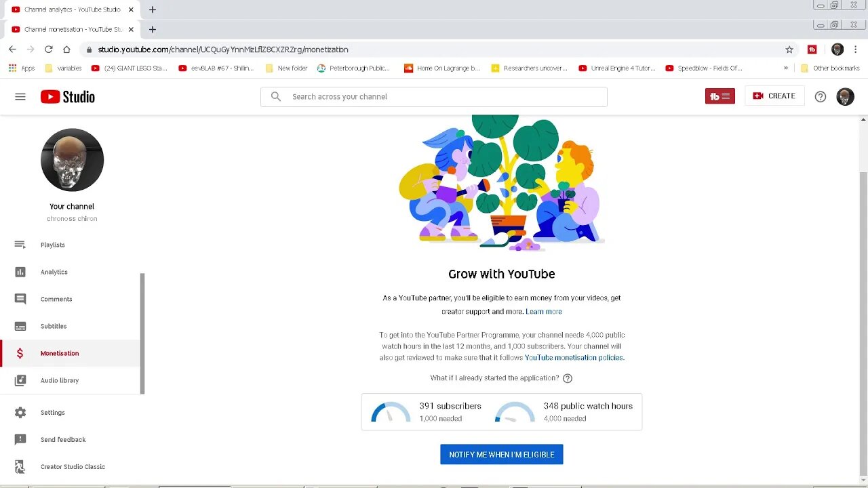Click the browser home icon

coord(66,49)
